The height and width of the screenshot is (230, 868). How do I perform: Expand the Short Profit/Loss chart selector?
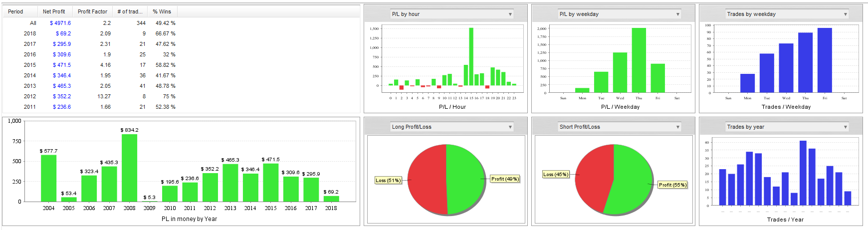(620, 127)
